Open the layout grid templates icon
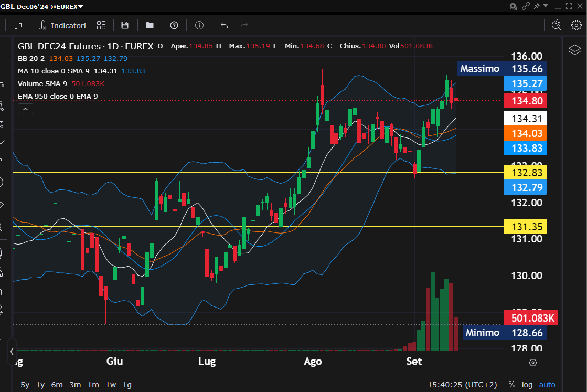The width and height of the screenshot is (587, 392). tap(101, 25)
